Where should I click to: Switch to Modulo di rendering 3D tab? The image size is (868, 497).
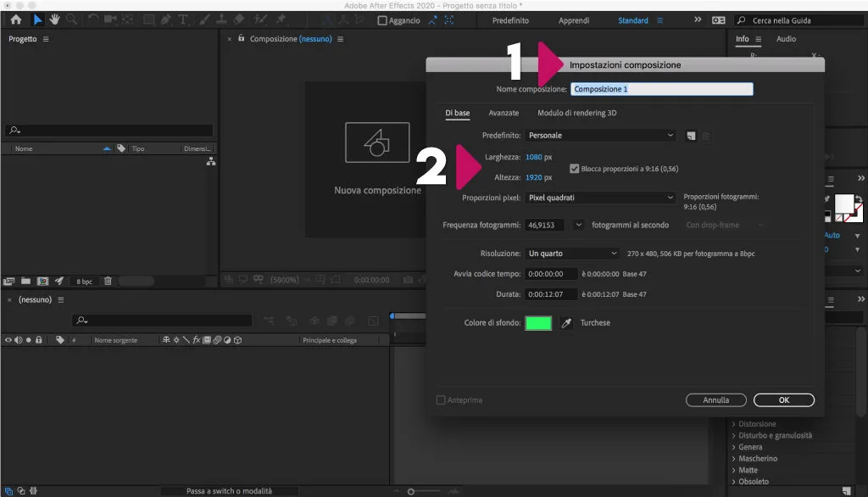pyautogui.click(x=576, y=113)
